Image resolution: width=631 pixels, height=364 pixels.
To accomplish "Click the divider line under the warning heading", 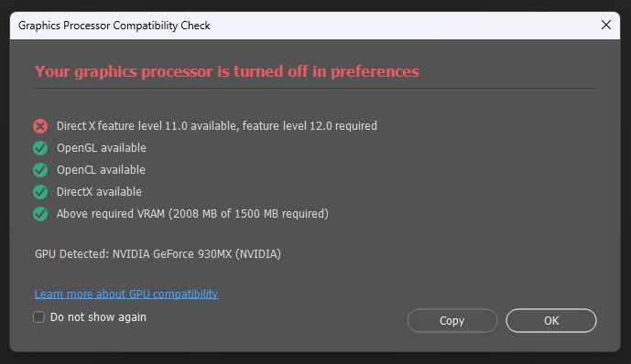I will pyautogui.click(x=315, y=89).
